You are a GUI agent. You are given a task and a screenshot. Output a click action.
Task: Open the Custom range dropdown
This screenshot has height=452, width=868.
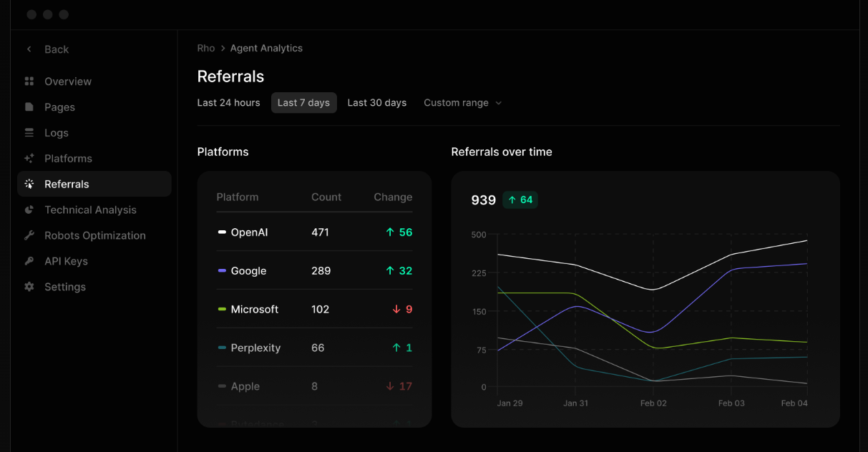tap(462, 102)
